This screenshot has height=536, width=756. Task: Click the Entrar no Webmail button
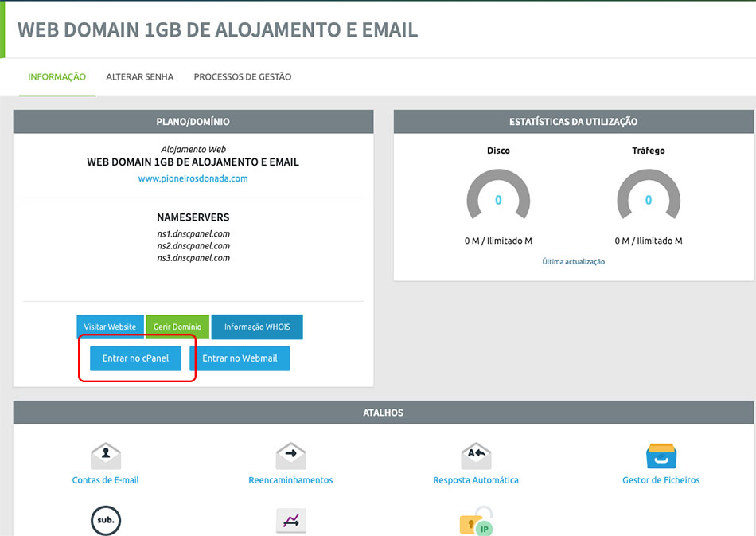(x=240, y=358)
